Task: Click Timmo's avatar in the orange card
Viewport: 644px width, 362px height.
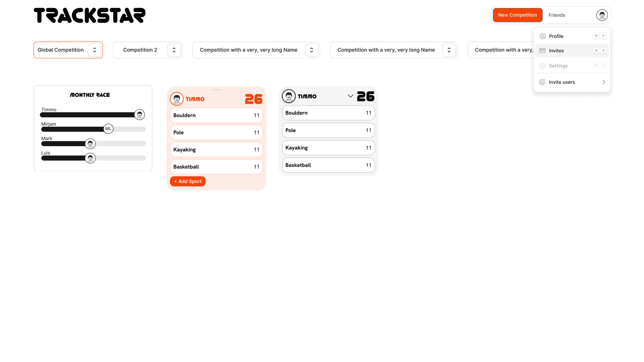Action: point(177,99)
